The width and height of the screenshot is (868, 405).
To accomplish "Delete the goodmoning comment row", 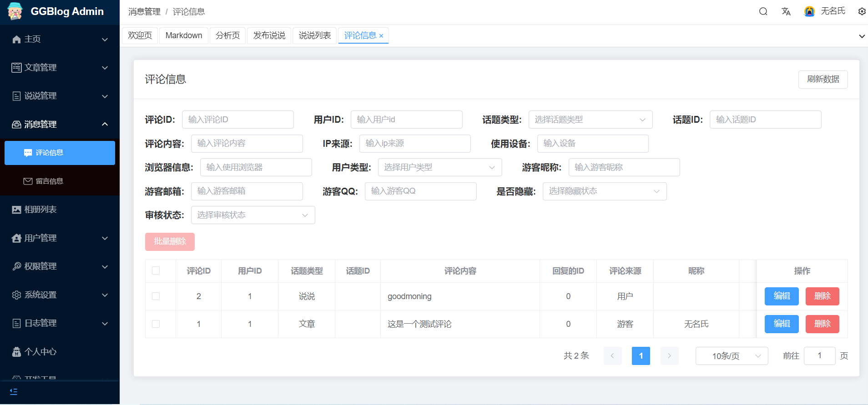I will point(822,296).
